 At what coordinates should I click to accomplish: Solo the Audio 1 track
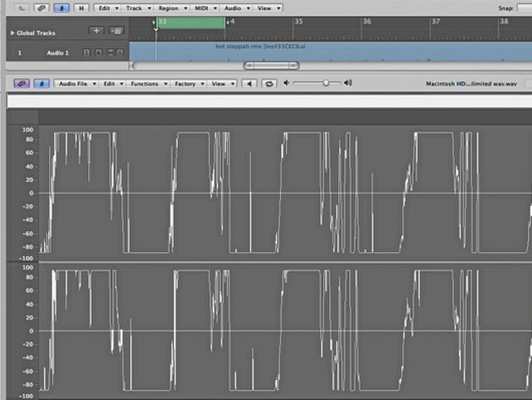click(120, 52)
